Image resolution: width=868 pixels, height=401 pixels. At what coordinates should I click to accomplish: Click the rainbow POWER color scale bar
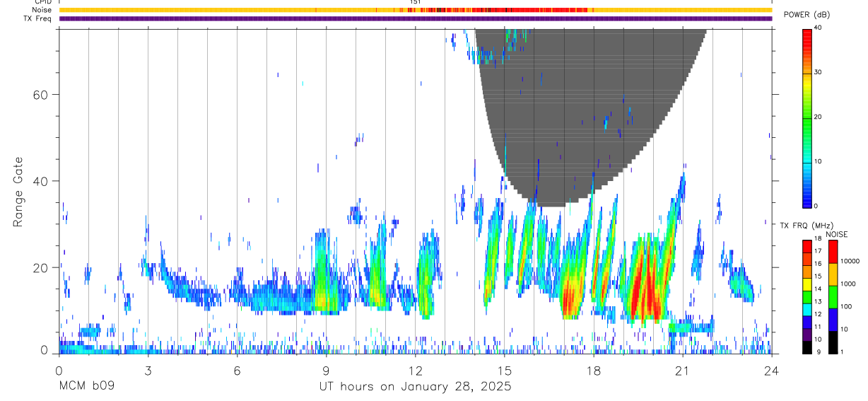(x=807, y=117)
